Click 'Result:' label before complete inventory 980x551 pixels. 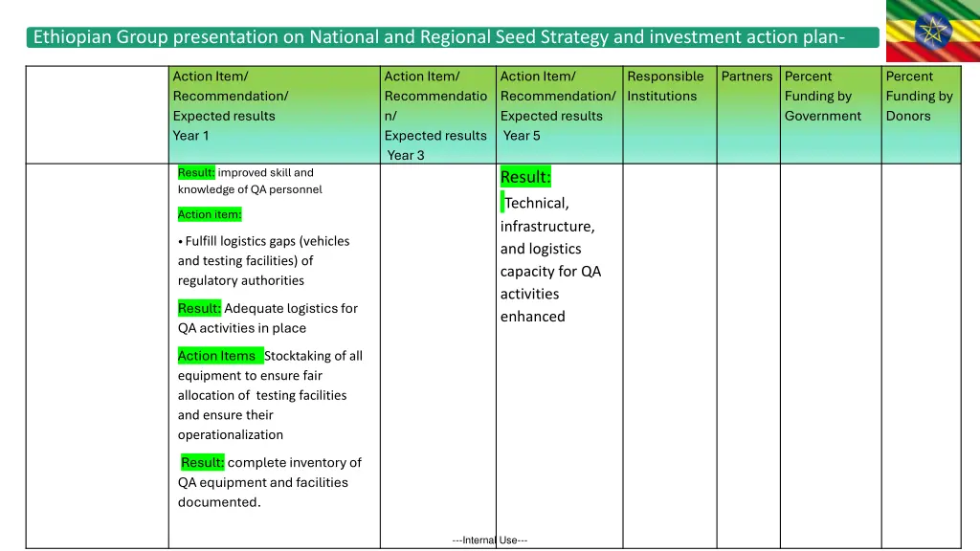(202, 462)
